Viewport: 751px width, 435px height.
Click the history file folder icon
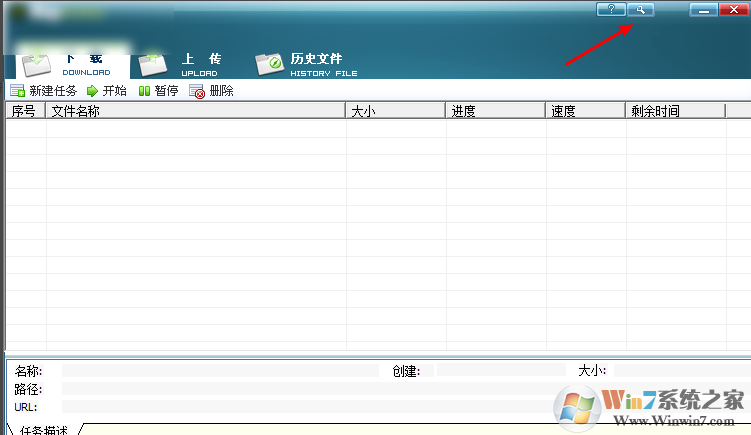point(270,64)
